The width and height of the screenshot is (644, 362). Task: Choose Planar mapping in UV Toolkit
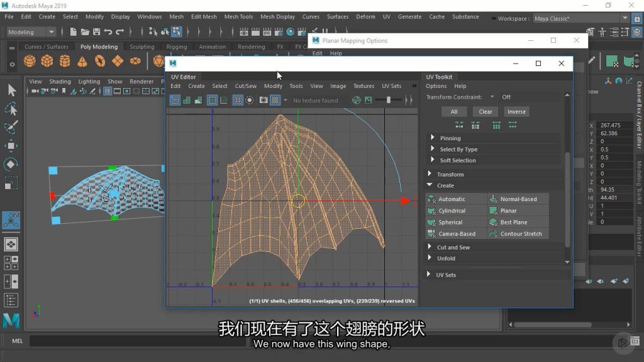[x=508, y=211]
